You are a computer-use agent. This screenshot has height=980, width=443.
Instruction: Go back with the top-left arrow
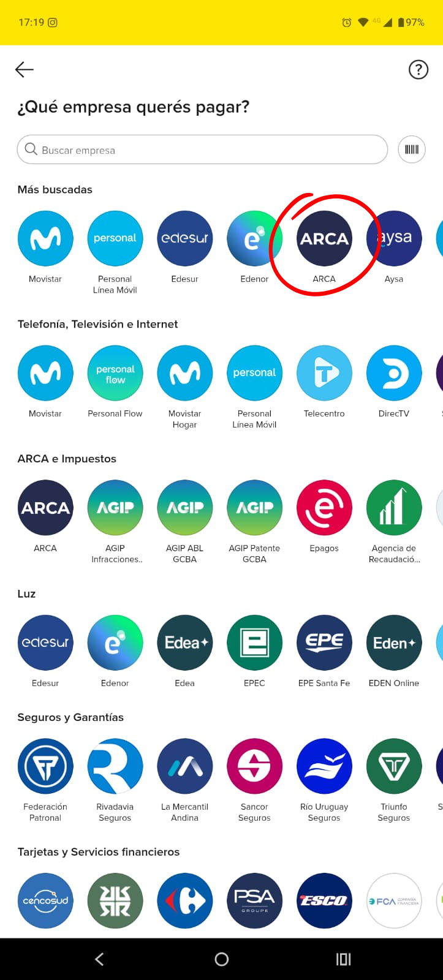pos(25,69)
